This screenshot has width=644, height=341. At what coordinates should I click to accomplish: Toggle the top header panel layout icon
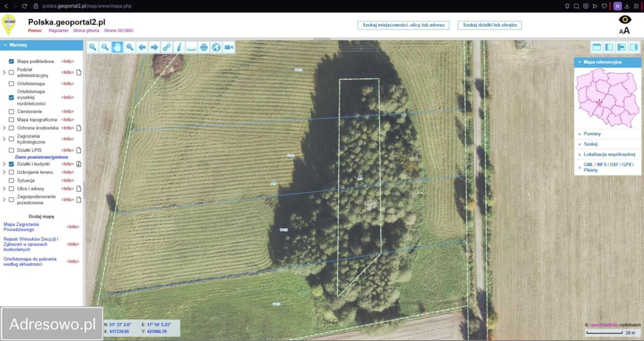(x=597, y=47)
